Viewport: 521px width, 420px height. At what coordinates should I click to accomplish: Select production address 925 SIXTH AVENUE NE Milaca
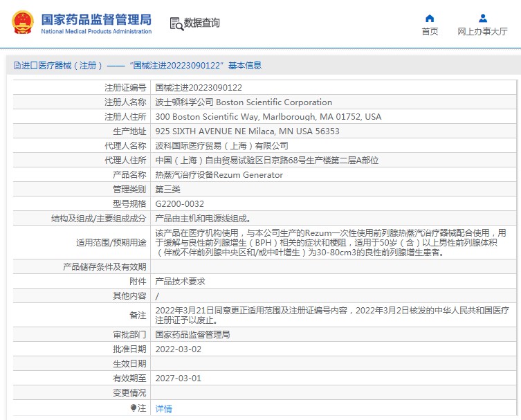247,131
